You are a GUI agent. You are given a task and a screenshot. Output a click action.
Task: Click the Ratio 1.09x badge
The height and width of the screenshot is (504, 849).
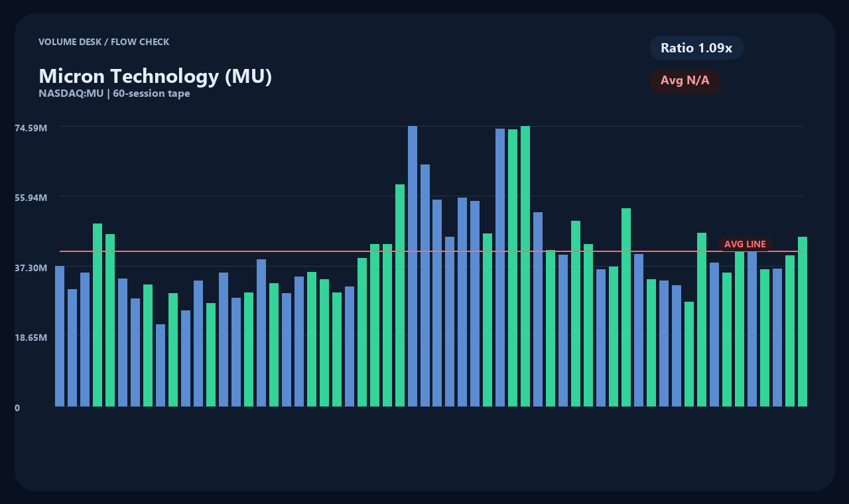(x=696, y=48)
